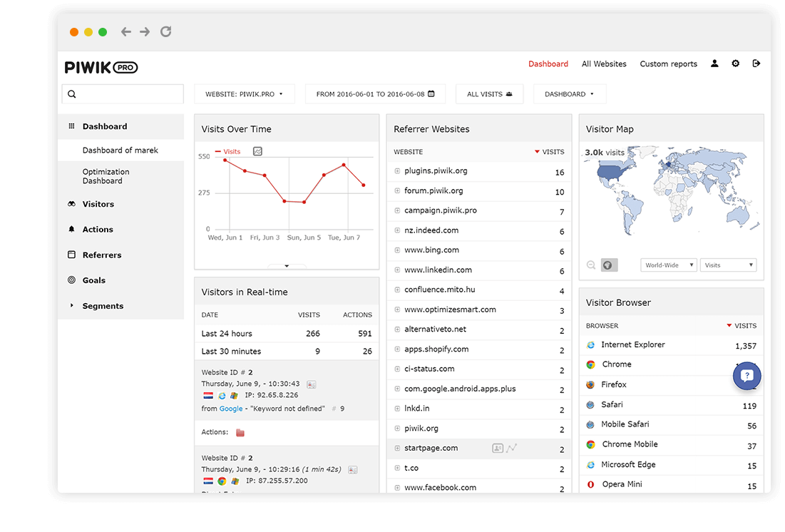Open Optimization Dashboard link
Viewport: 785px width, 532px height.
(x=106, y=176)
